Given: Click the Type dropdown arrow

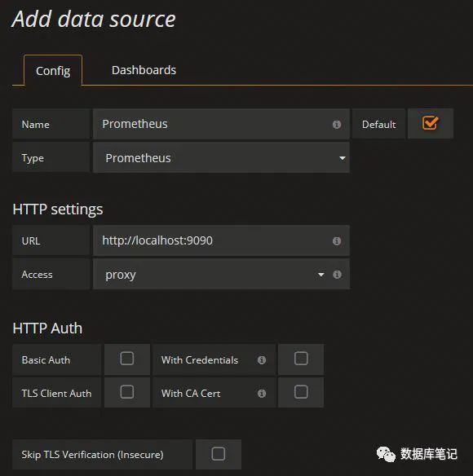Looking at the screenshot, I should [x=343, y=158].
